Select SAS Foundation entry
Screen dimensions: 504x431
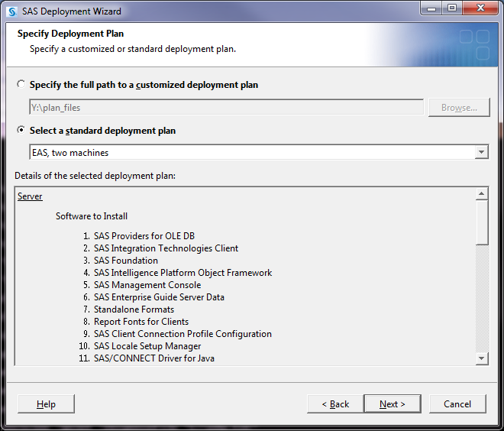point(126,261)
